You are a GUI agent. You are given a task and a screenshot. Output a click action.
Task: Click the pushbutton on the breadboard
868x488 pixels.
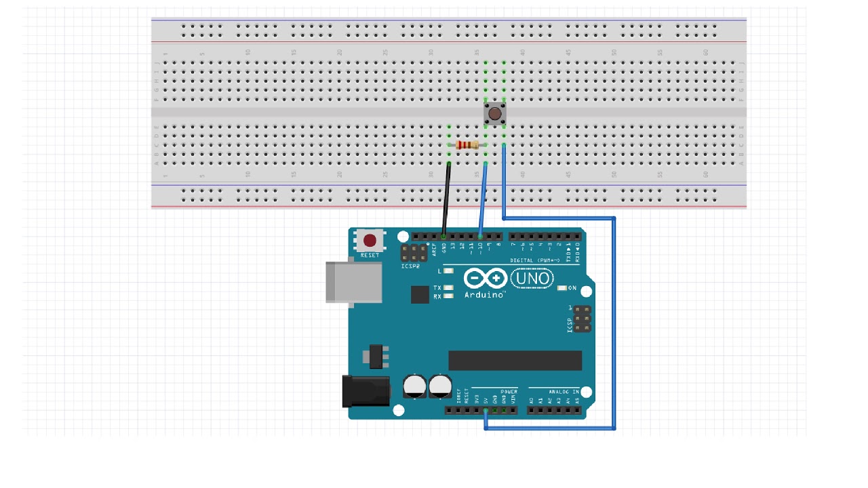coord(495,113)
